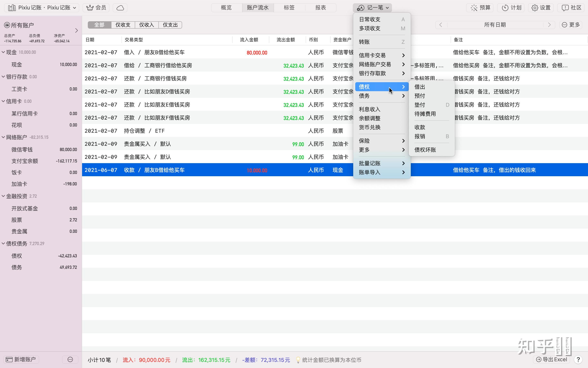This screenshot has width=588, height=368.
Task: Choose 垫付 in the 债权 submenu
Action: pyautogui.click(x=432, y=105)
